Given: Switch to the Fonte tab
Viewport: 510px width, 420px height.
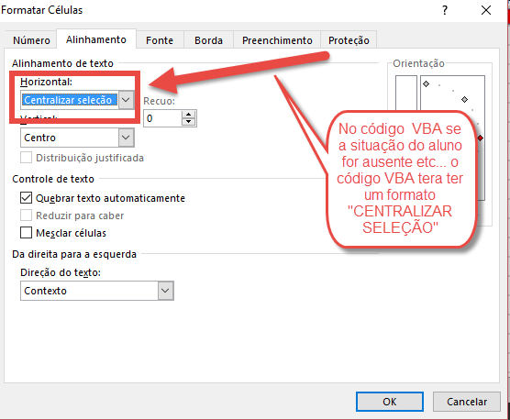Looking at the screenshot, I should [160, 40].
